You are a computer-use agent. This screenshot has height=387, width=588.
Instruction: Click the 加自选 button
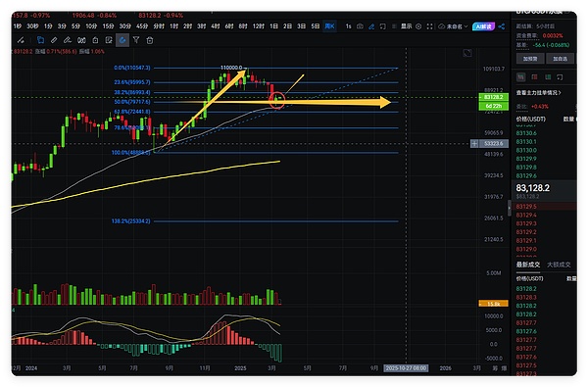(560, 59)
